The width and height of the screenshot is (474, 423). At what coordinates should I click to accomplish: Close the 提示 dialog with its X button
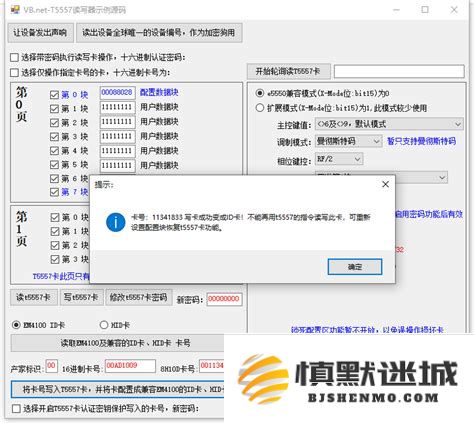(x=385, y=184)
